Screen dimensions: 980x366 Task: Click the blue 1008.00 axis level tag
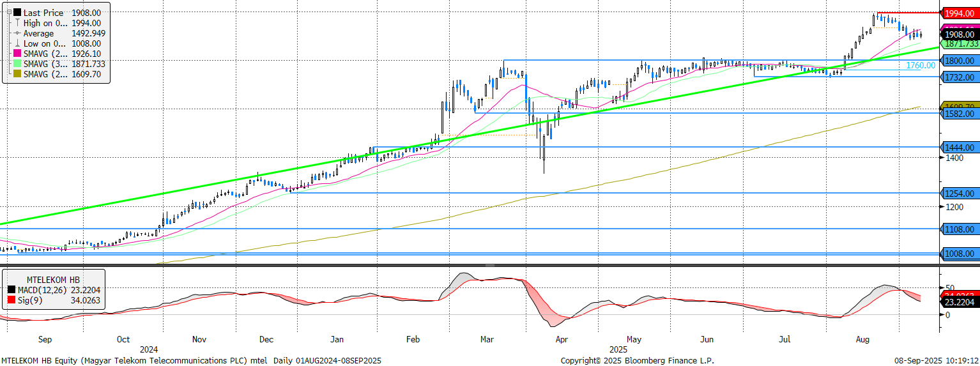click(x=959, y=254)
